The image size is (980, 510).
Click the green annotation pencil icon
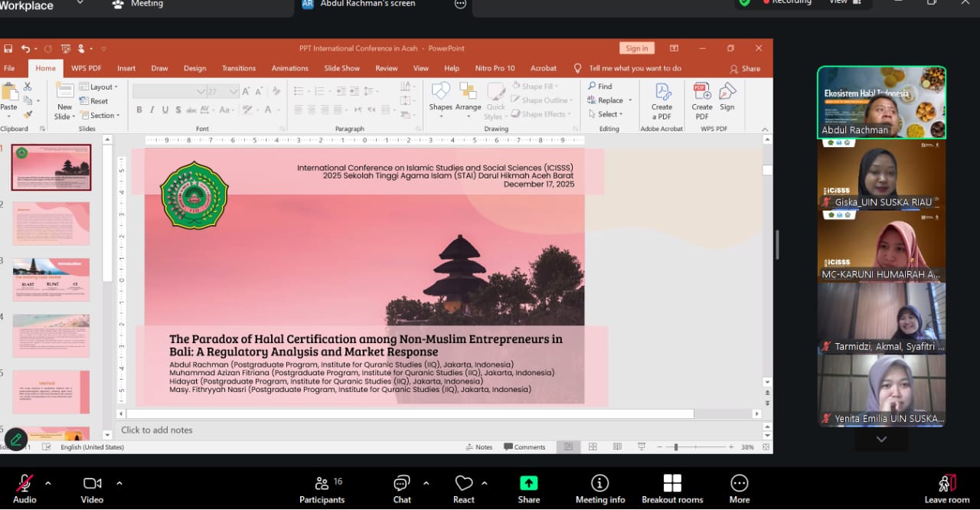click(15, 439)
